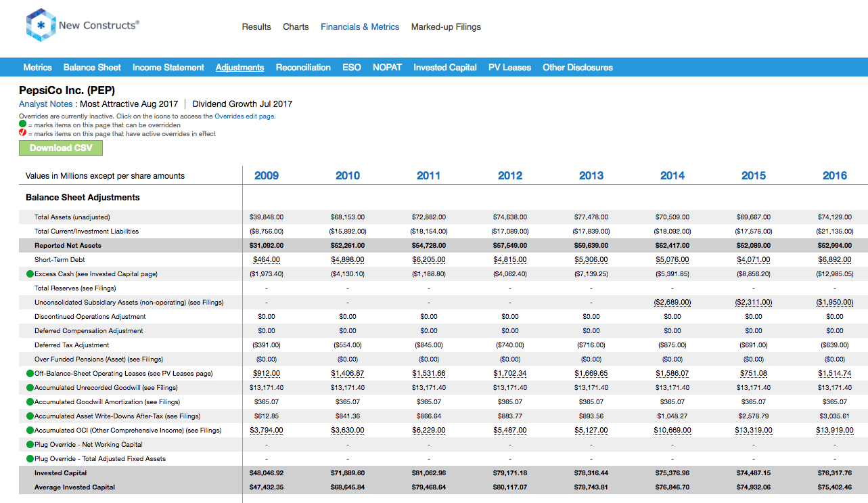The width and height of the screenshot is (868, 503).
Task: Click 2009 Short-Term Debt value $464.00
Action: 267,260
